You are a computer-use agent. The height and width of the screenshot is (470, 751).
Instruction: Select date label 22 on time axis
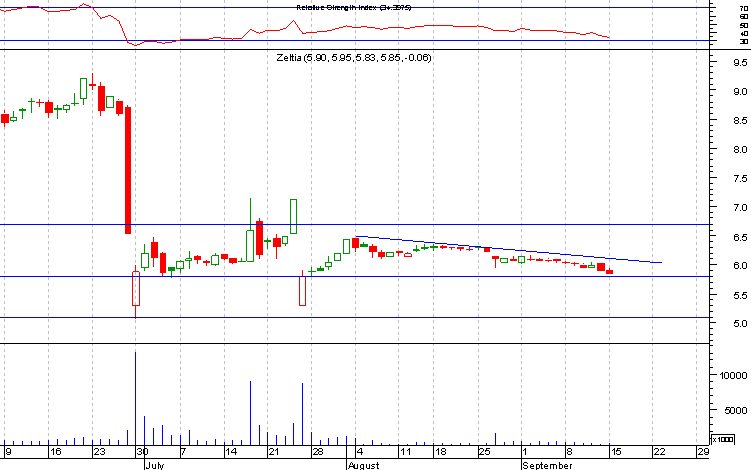click(x=660, y=452)
